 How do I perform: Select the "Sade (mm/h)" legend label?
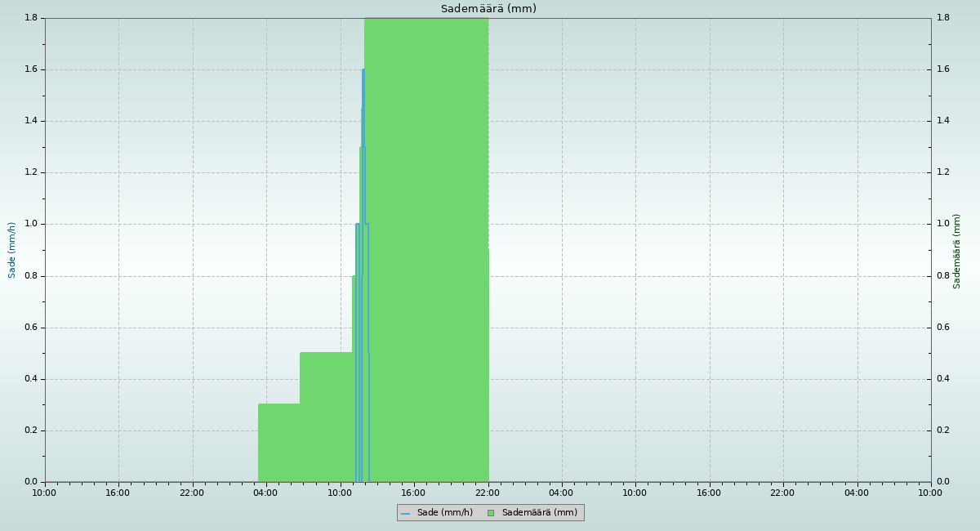click(x=444, y=513)
